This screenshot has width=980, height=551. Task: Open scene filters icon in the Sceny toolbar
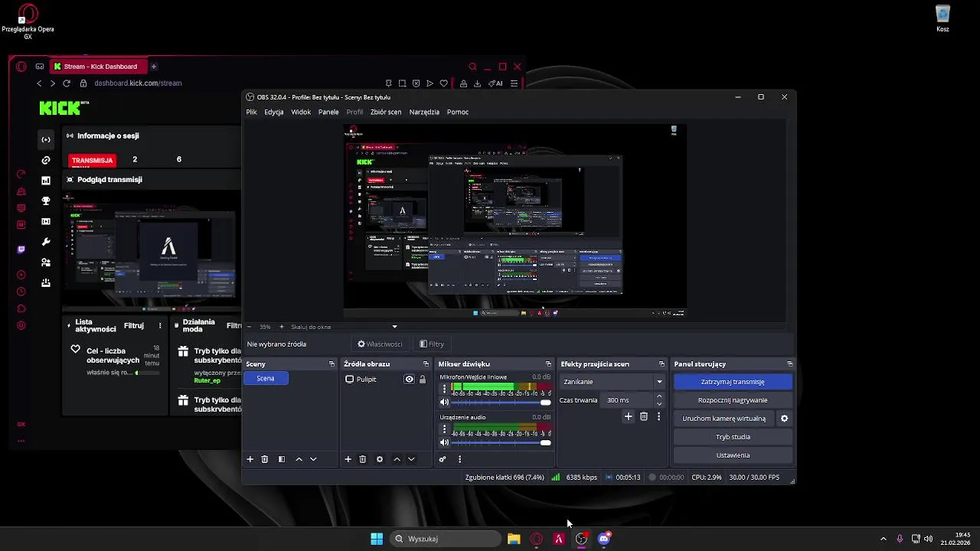(x=281, y=459)
